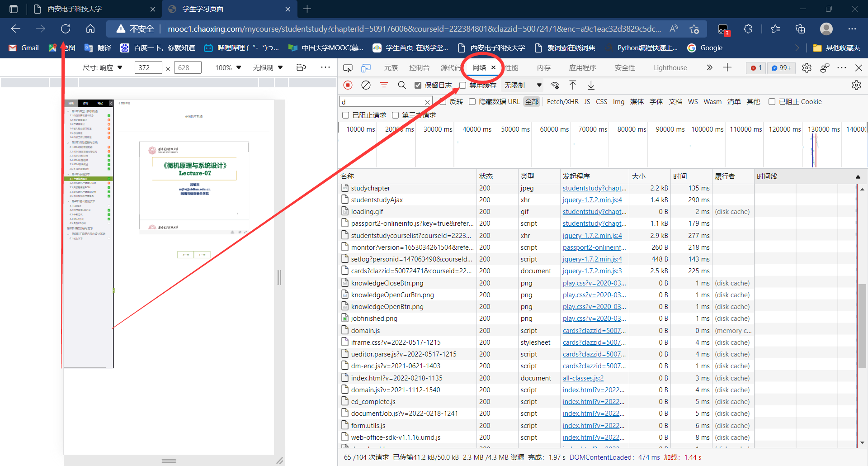Filter requests by Img type

click(x=618, y=102)
